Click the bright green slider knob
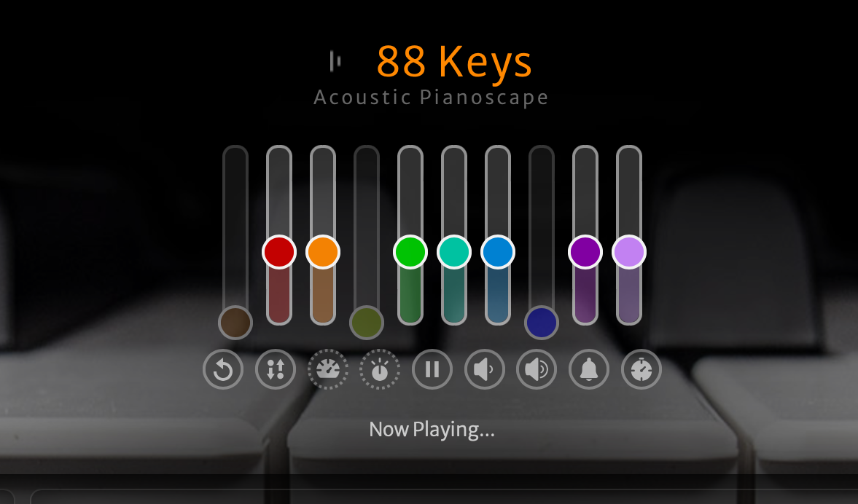 coord(410,252)
